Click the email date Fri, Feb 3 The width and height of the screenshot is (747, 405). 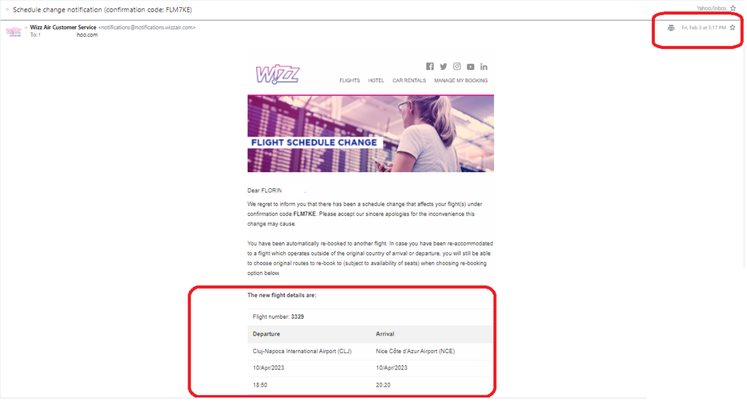click(x=703, y=28)
